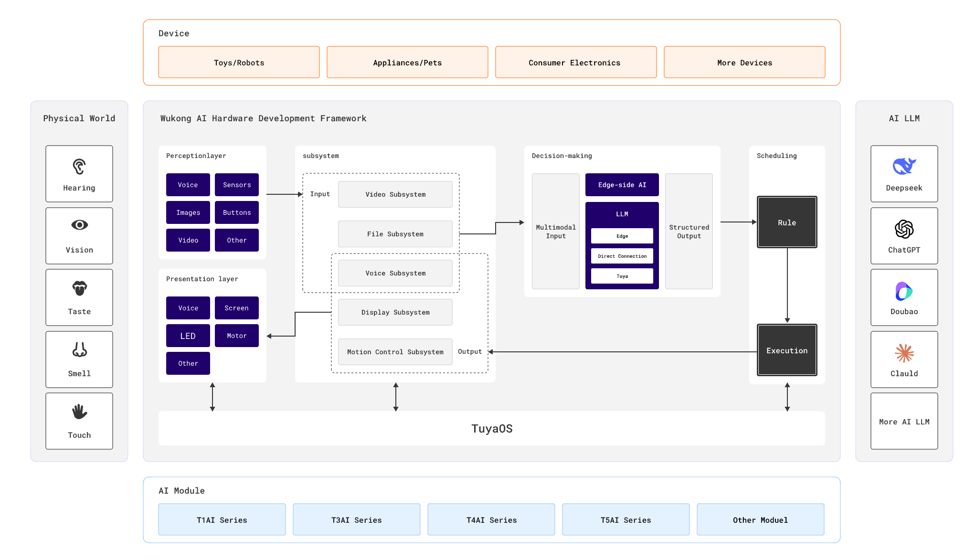The height and width of the screenshot is (560, 976).
Task: Select the Voice Subsystem box
Action: (x=395, y=273)
